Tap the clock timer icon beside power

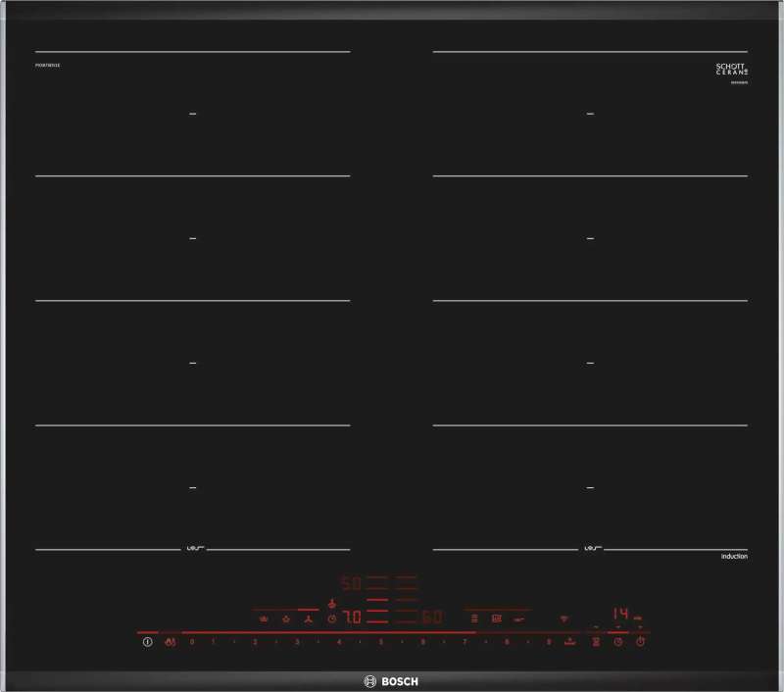618,642
